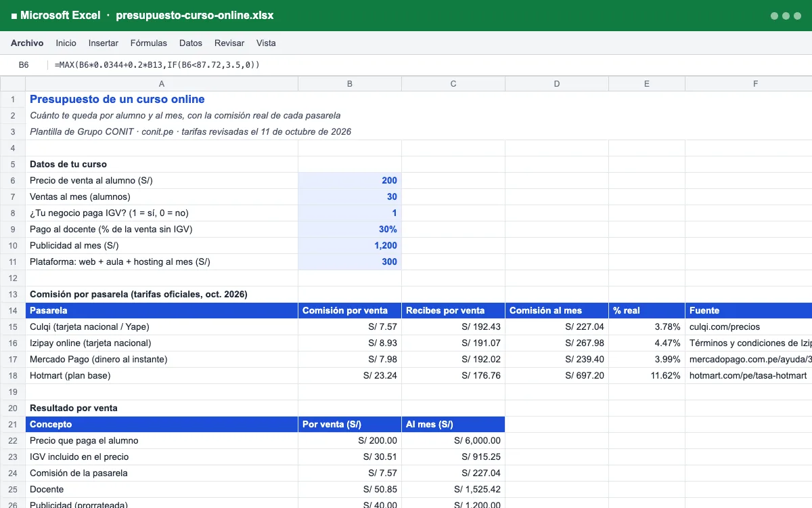Viewport: 812px width, 508px height.
Task: Select 'Hotmart (plan base)' cell
Action: coord(162,375)
